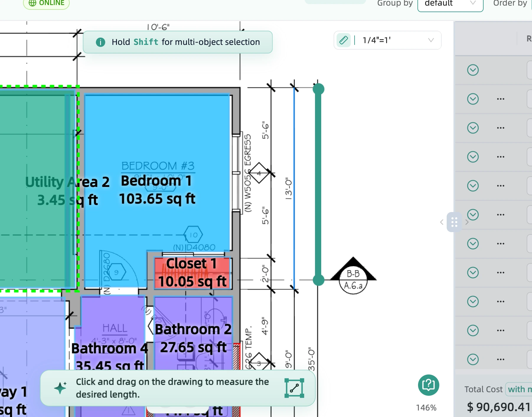Open the Group by default dropdown
The height and width of the screenshot is (417, 532).
[450, 4]
